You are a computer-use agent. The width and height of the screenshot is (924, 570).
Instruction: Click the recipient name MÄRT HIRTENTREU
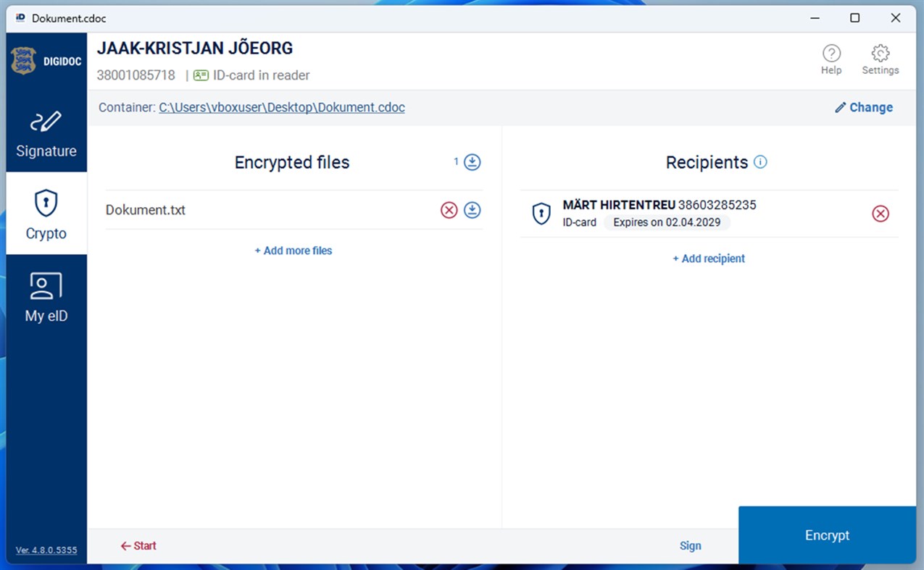click(x=619, y=205)
